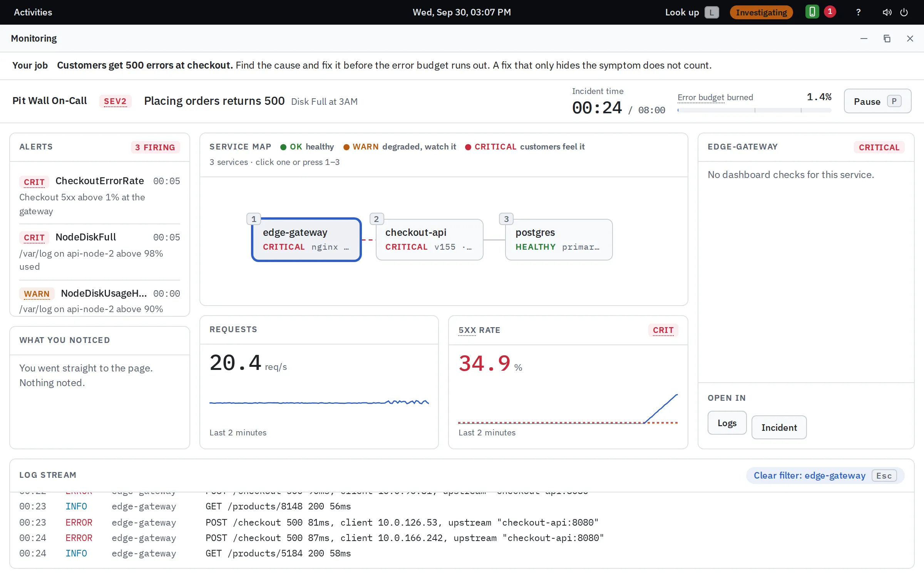Click log line with client 10.0.166.242
This screenshot has height=578, width=924.
(x=462, y=538)
